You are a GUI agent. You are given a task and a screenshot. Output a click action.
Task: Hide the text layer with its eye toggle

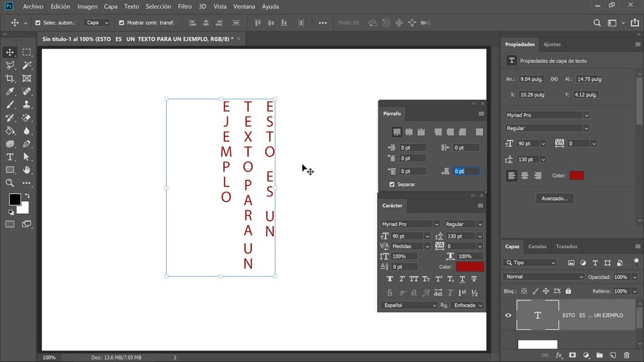click(508, 315)
